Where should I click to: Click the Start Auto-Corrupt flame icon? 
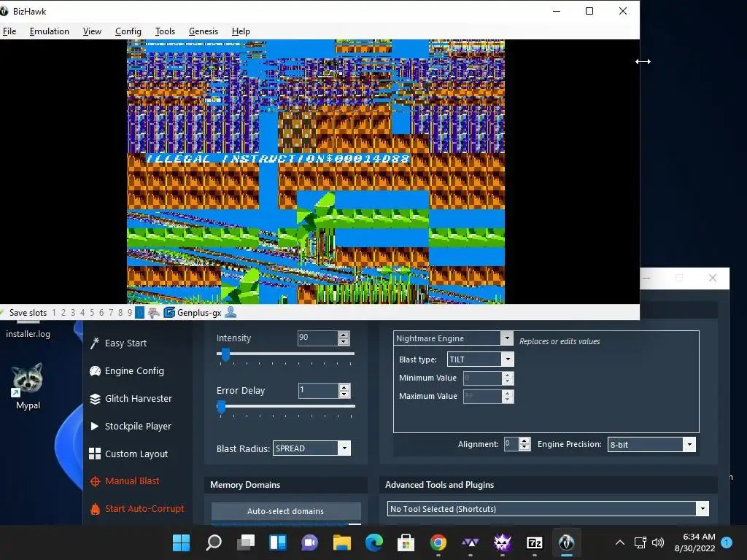tap(95, 509)
